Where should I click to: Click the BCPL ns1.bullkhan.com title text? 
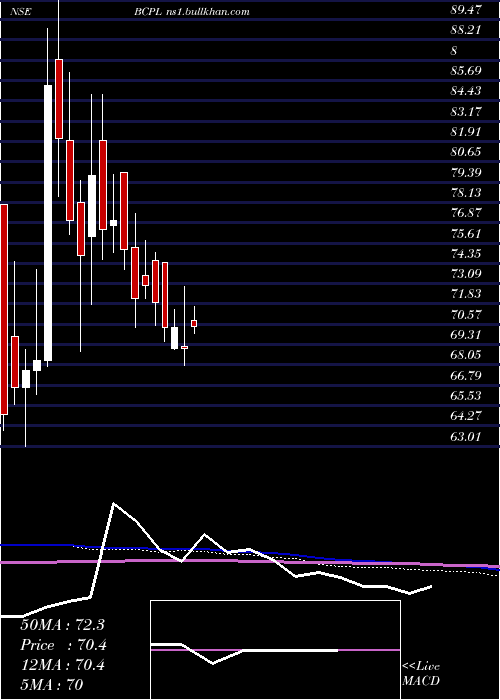point(192,12)
